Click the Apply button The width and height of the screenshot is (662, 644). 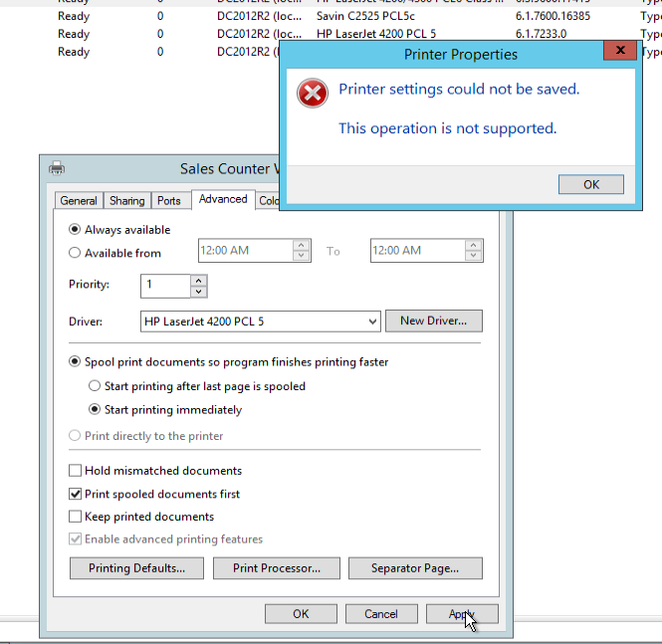(462, 613)
